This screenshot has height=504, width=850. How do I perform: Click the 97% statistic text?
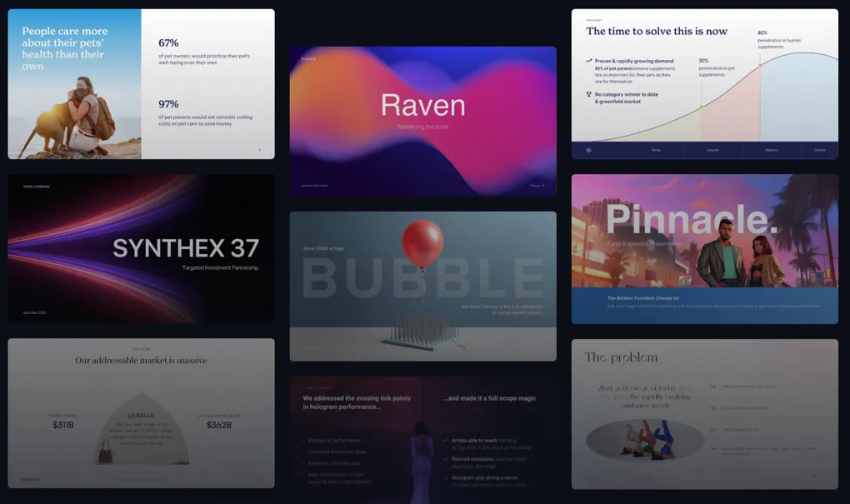(x=168, y=104)
